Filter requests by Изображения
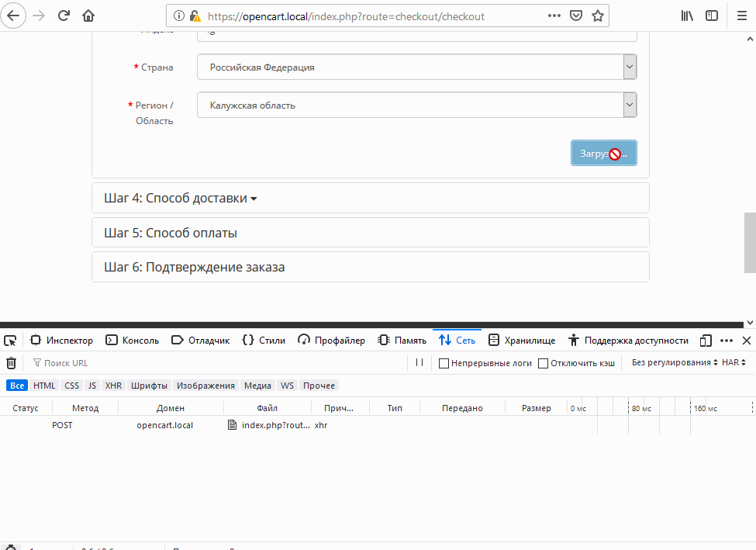This screenshot has width=756, height=550. (x=205, y=386)
